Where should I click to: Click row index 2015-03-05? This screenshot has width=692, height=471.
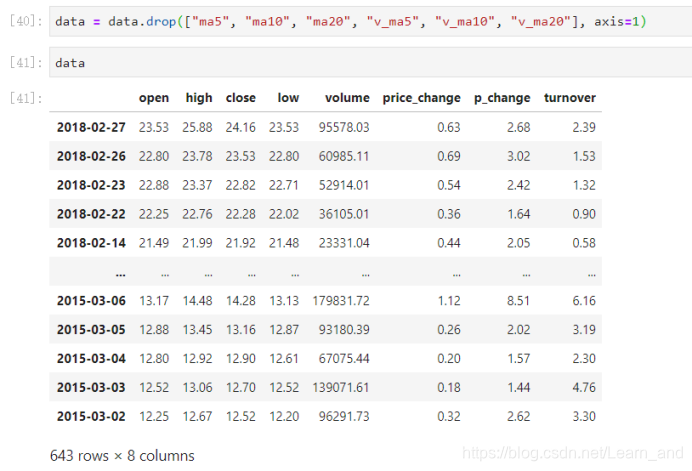(x=91, y=330)
